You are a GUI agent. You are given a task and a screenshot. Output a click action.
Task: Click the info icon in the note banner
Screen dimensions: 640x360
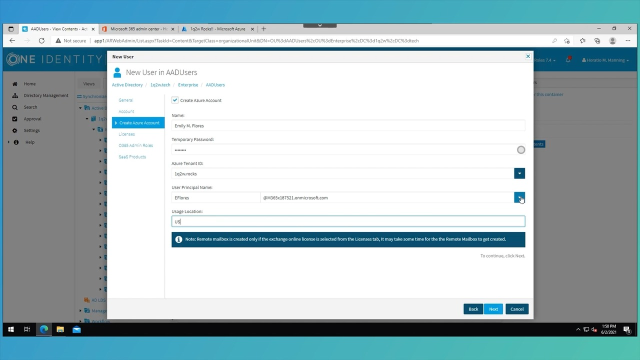pyautogui.click(x=178, y=240)
